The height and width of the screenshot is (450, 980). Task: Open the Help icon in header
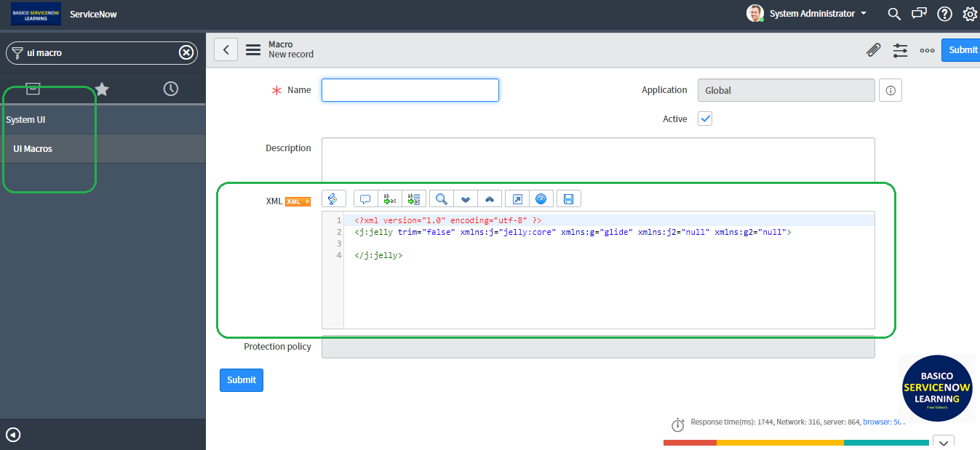click(944, 14)
